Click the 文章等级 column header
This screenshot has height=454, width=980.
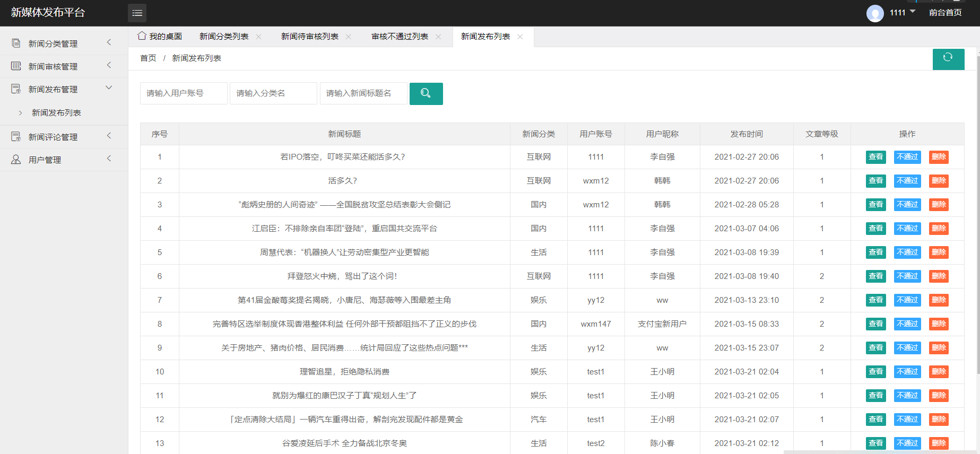point(822,134)
